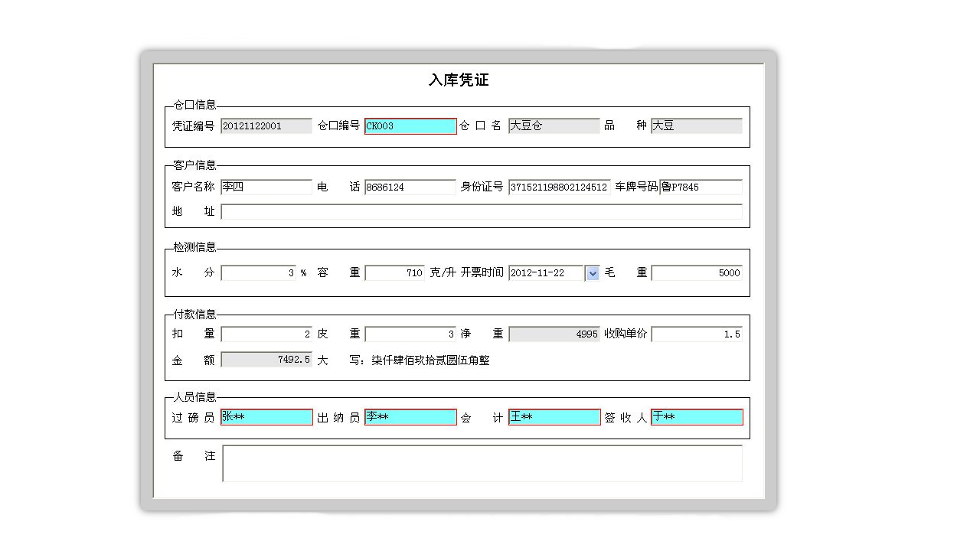Click the 容重 field showing 710
The height and width of the screenshot is (551, 980).
395,273
